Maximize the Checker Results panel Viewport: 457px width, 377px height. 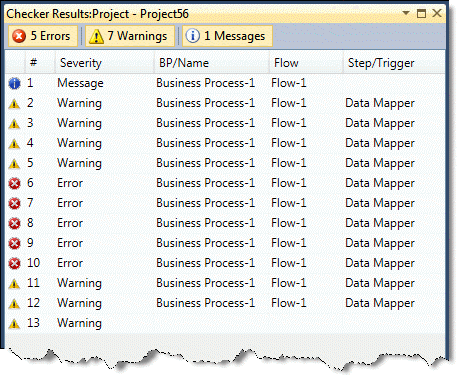click(421, 14)
